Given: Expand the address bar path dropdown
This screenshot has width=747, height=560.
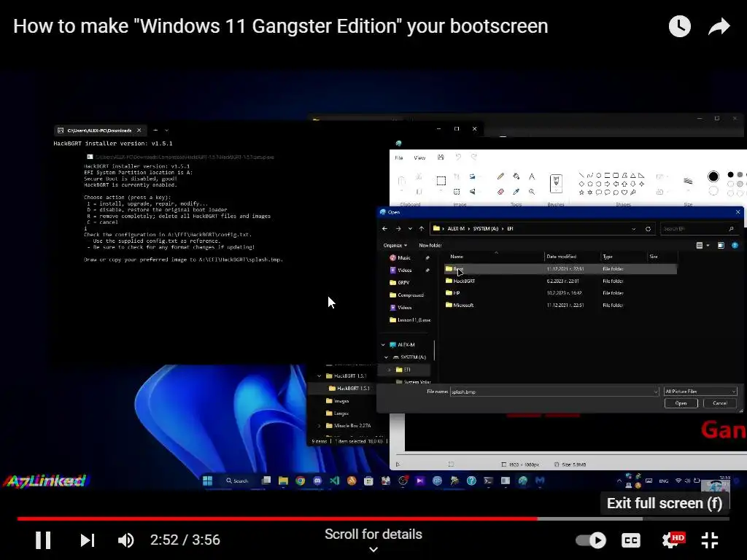Looking at the screenshot, I should click(x=634, y=229).
